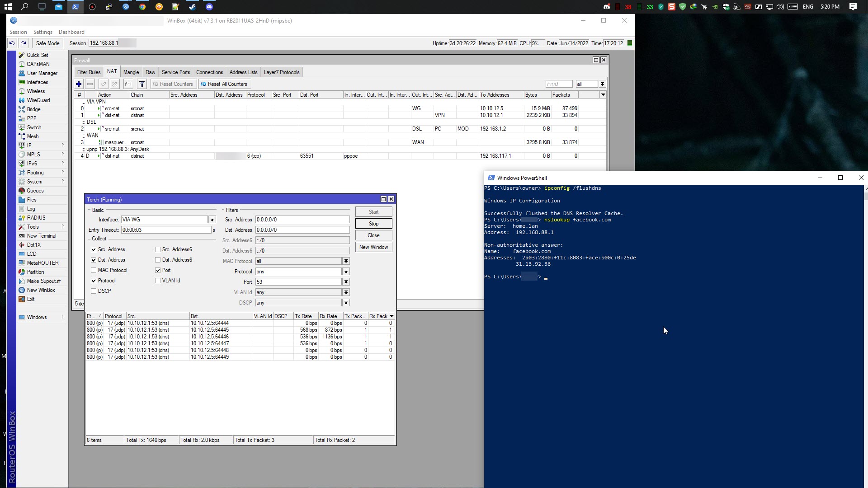Open Interfaces in the left menu
This screenshot has height=488, width=868.
tap(38, 82)
